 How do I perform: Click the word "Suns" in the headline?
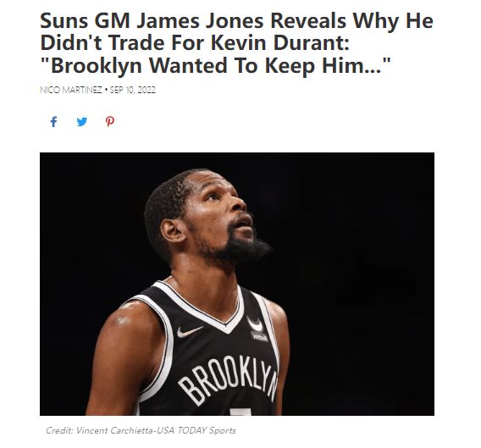pyautogui.click(x=64, y=20)
